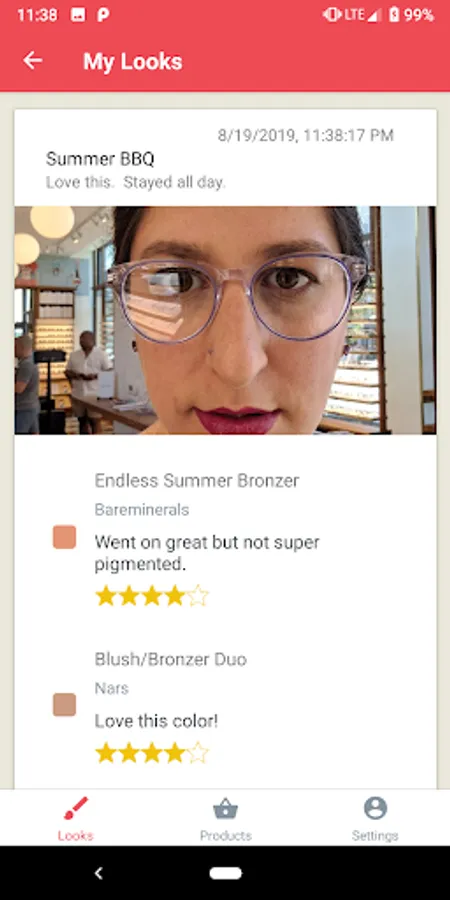450x900 pixels.
Task: Tap the Bareminerals brand name
Action: (142, 510)
